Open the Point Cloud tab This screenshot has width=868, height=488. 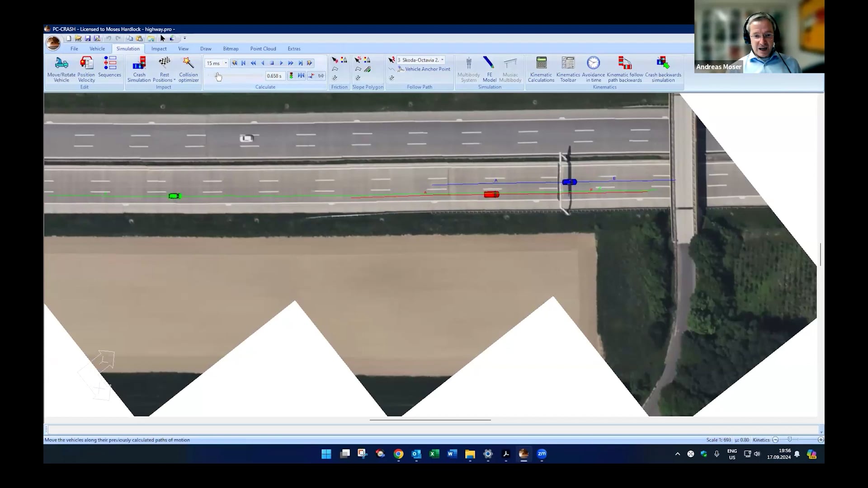point(263,49)
